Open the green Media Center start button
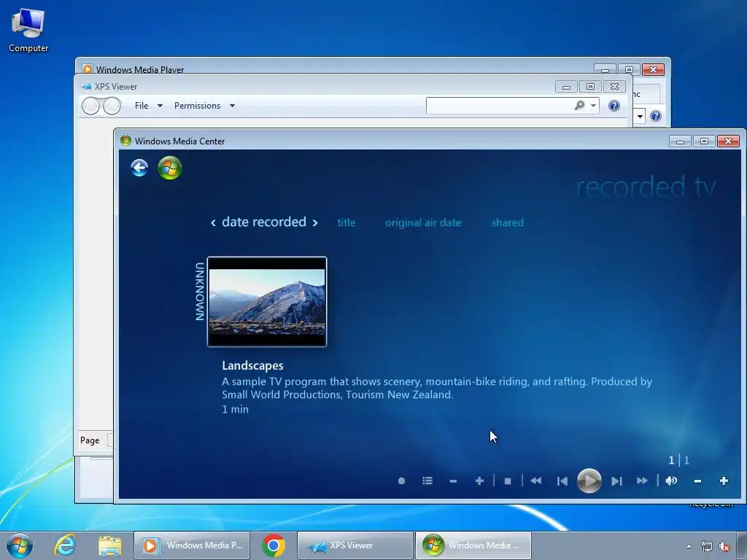Screen dimensions: 747x560 tap(169, 168)
